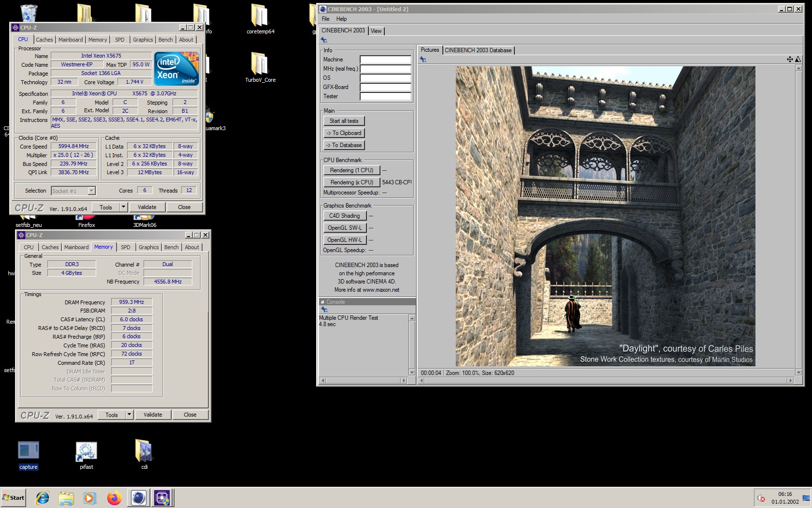Open the Socket #1 selection dropdown
The height and width of the screenshot is (508, 812).
91,191
